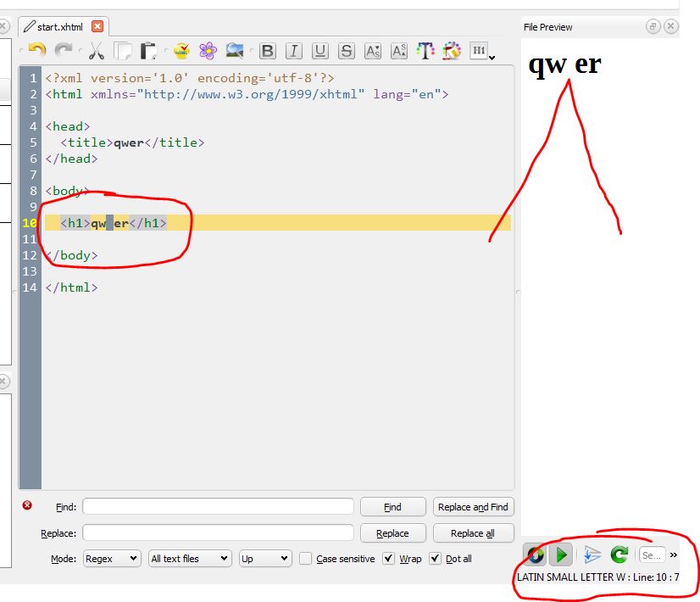Close the File Preview panel

pyautogui.click(x=670, y=26)
